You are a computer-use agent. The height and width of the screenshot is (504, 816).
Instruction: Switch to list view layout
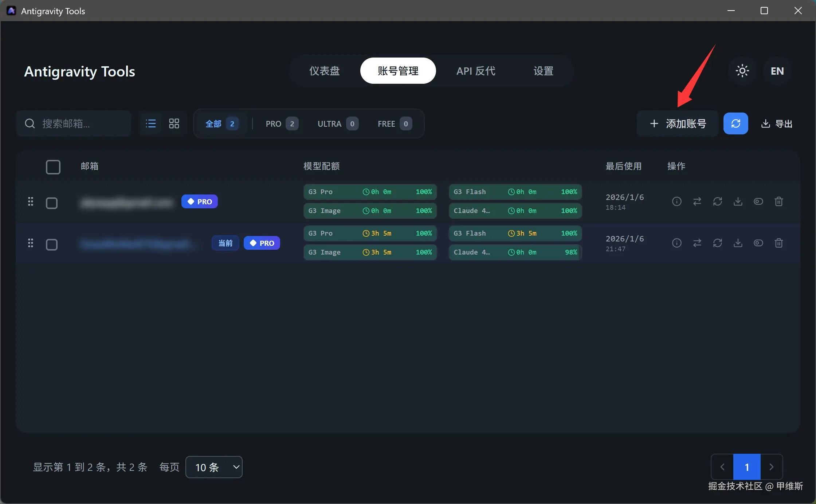[x=150, y=123]
